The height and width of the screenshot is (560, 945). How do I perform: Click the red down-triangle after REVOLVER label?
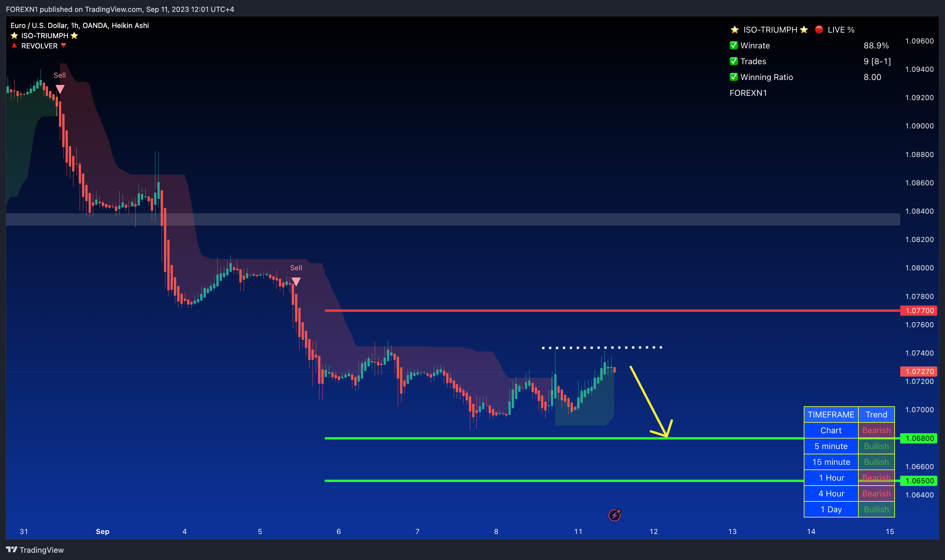point(64,46)
